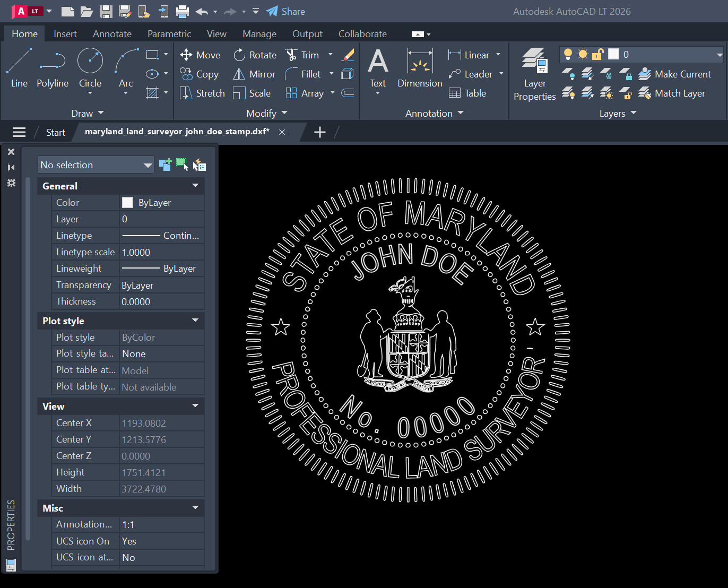The height and width of the screenshot is (588, 728).
Task: Click the Offset tool icon
Action: [x=348, y=93]
